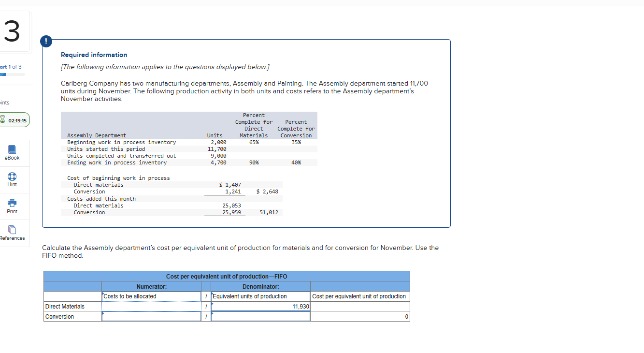644x353 pixels.
Task: Click the 25,053 materials added value
Action: [231, 206]
